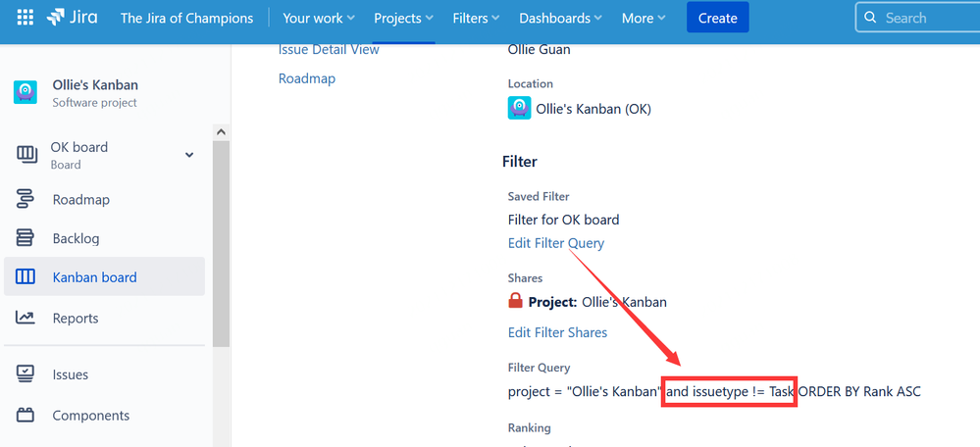Click the Filter for OK board text
Screen dimensions: 980x447
[564, 220]
